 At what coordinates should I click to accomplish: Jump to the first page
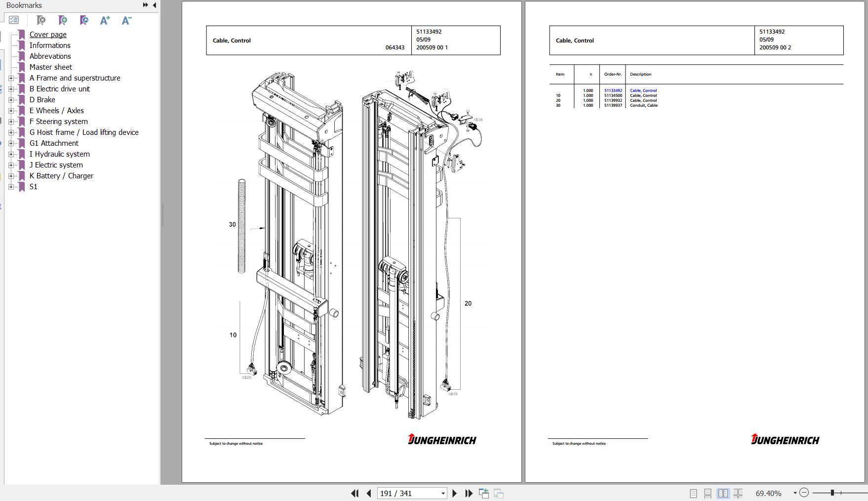click(x=355, y=493)
